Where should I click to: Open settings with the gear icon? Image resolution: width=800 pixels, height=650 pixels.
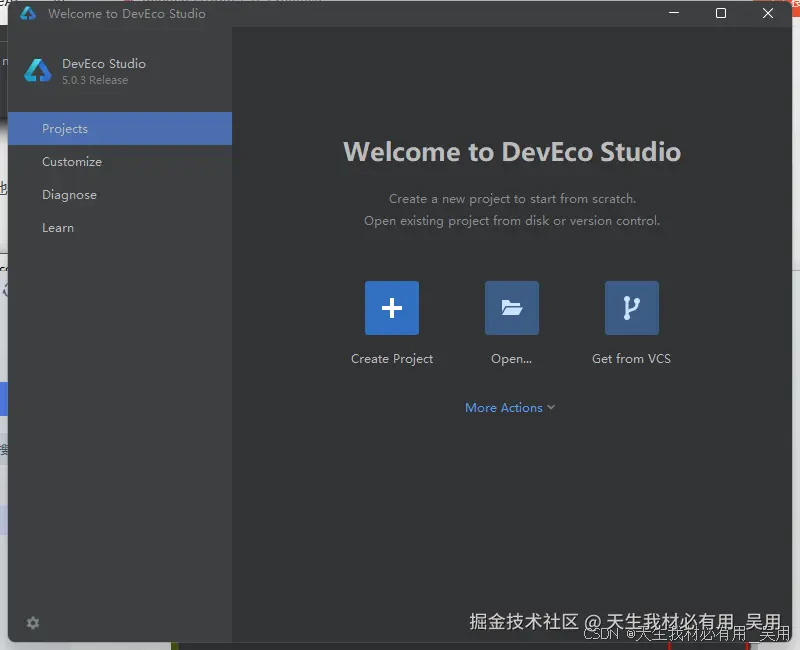click(x=33, y=623)
